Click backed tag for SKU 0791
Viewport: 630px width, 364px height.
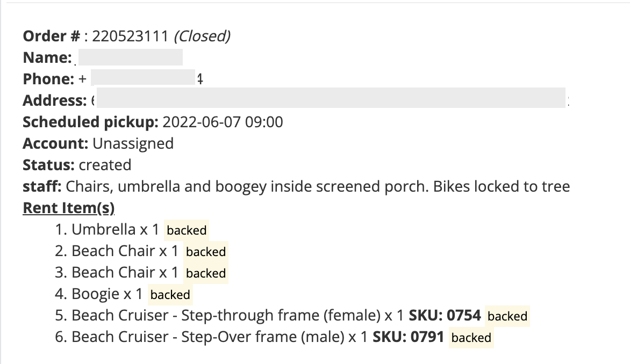coord(471,338)
